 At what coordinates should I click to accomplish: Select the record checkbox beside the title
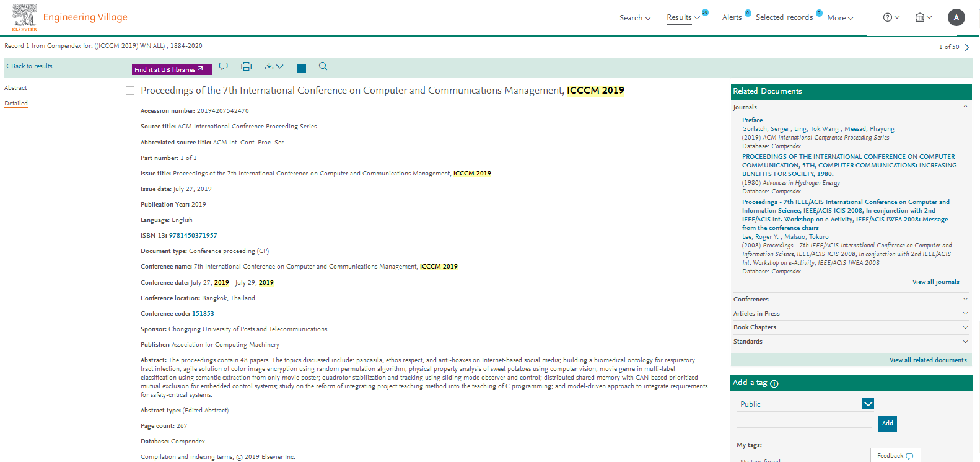(x=130, y=91)
